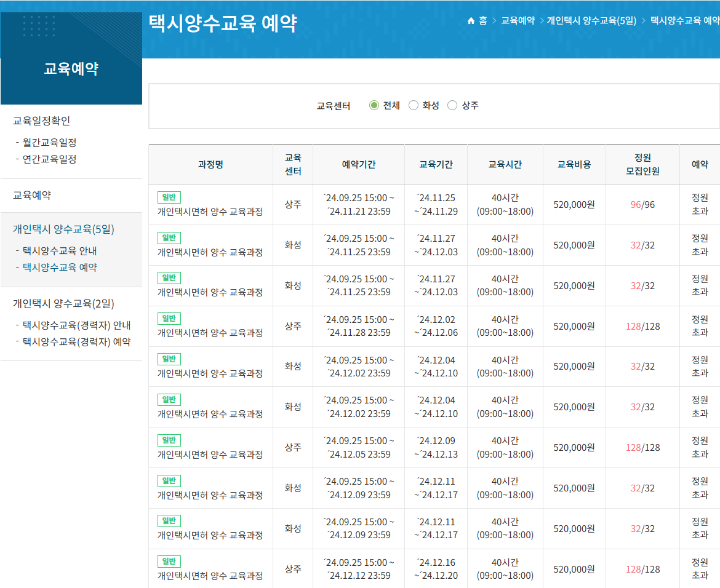Viewport: 720px width, 588px height.
Task: Click the 교육기간 column header
Action: coord(436,164)
